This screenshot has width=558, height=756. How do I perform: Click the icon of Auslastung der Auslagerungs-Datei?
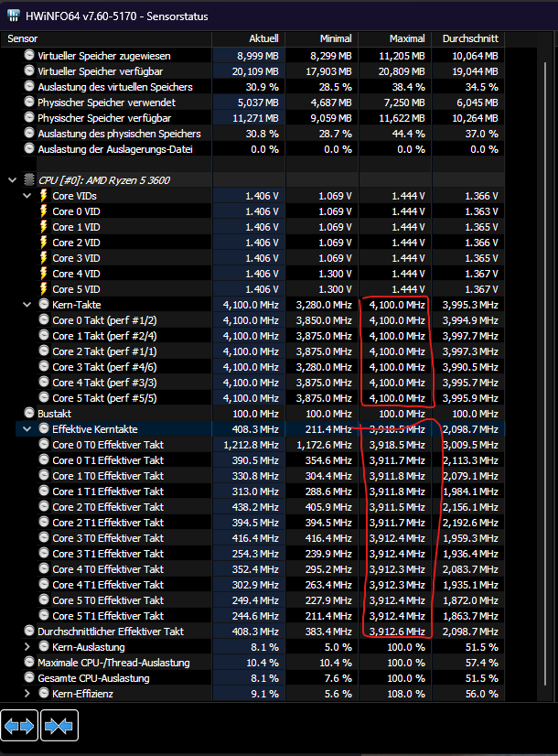(x=29, y=148)
